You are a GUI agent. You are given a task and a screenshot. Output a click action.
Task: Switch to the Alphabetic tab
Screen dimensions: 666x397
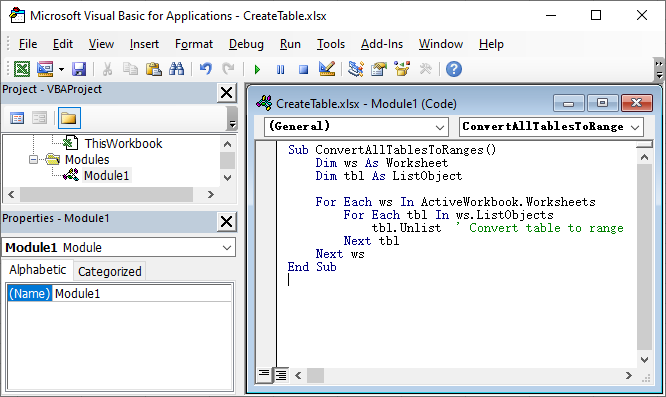tap(38, 270)
